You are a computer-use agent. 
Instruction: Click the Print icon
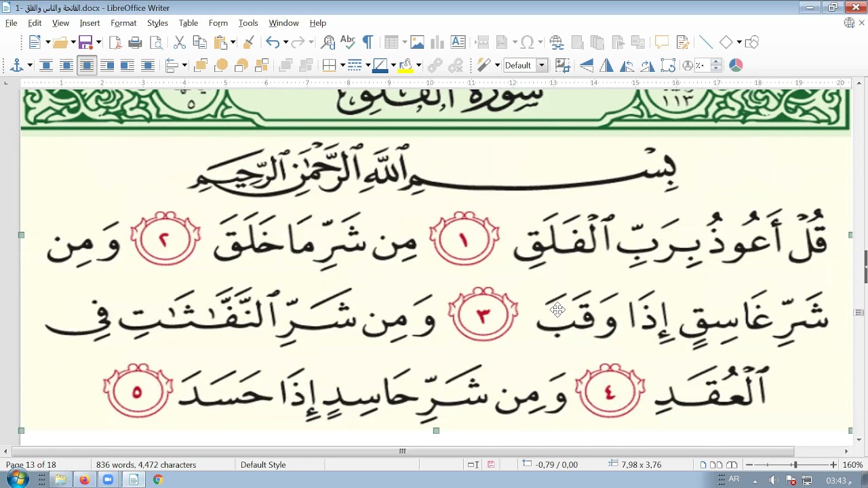[136, 43]
